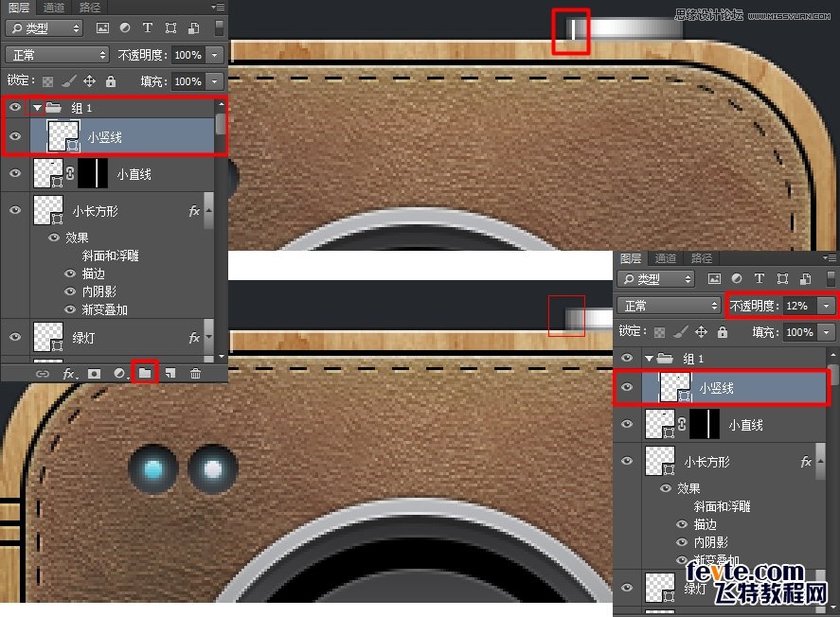840x617 pixels.
Task: Select 图层 tab in upper-left panel
Action: click(19, 8)
